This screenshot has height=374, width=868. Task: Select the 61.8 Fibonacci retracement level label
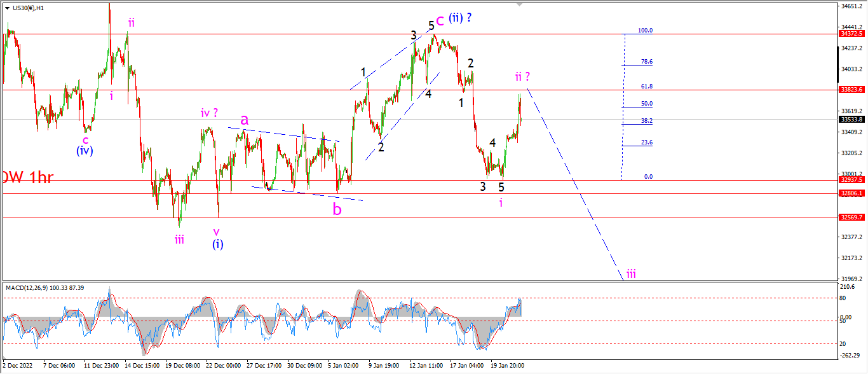point(647,86)
